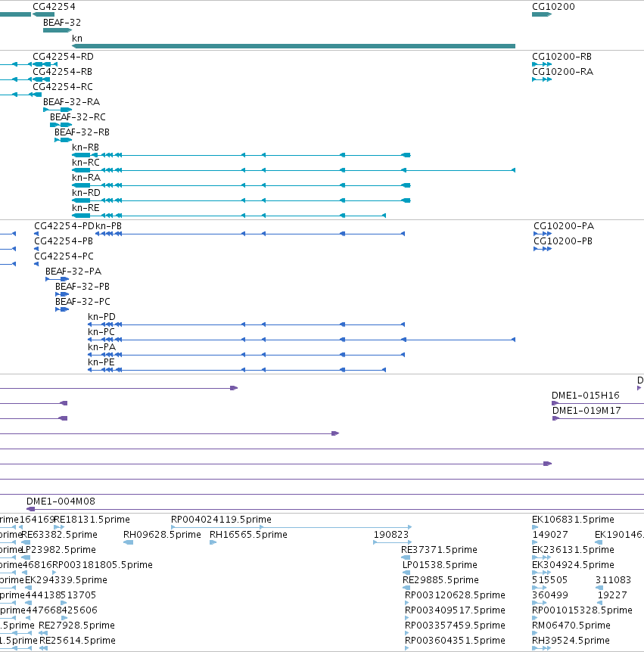The height and width of the screenshot is (652, 644).
Task: Select EST EK106831.5prime
Action: (574, 520)
